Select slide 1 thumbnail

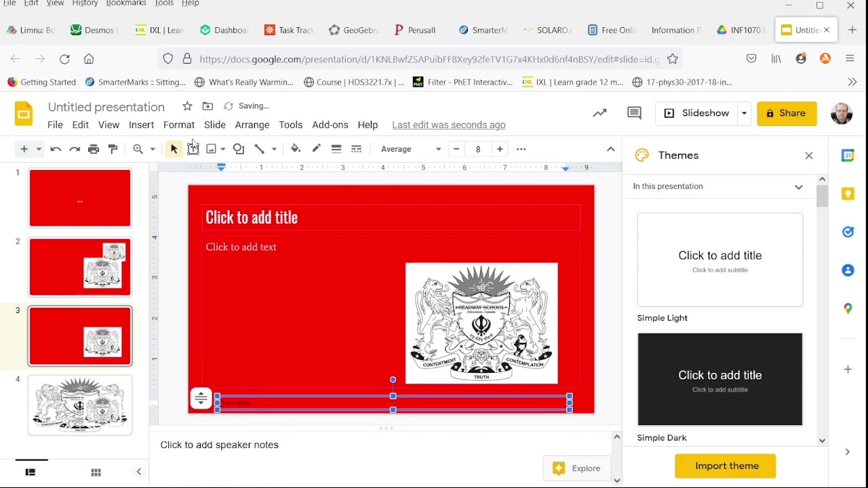point(80,198)
